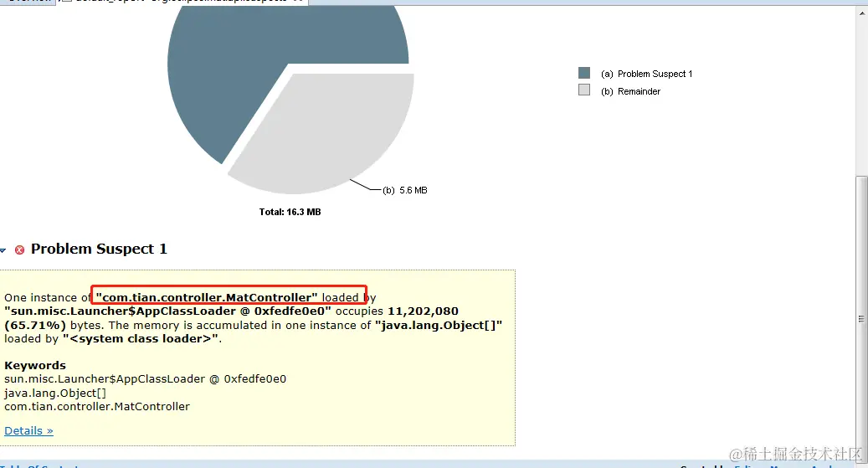Click the 11,202,080 bytes value
Image resolution: width=868 pixels, height=468 pixels.
coord(423,311)
